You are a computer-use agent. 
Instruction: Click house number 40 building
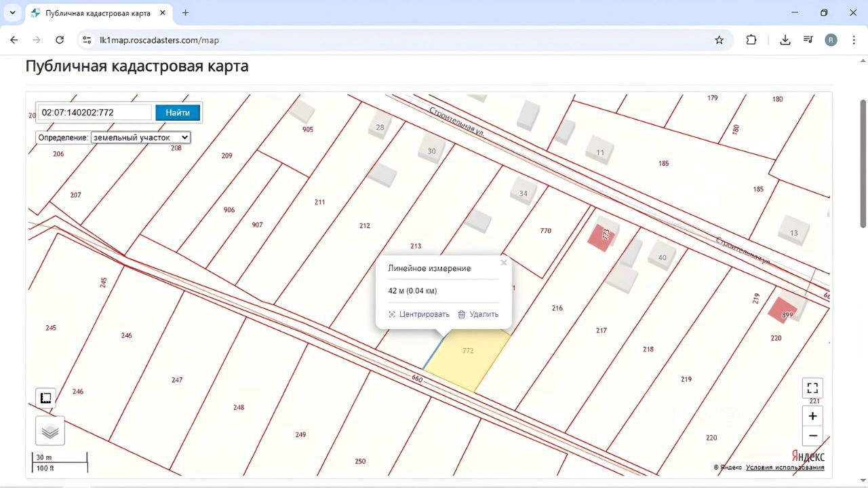[x=662, y=257]
